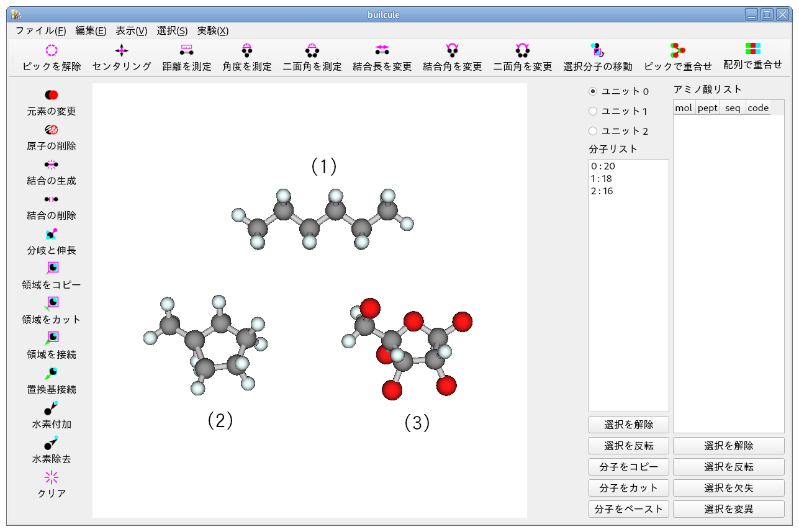Image resolution: width=799 pixels, height=532 pixels.
Task: Open the 二面角を測定 (measure dihedral) tool
Action: [x=312, y=58]
